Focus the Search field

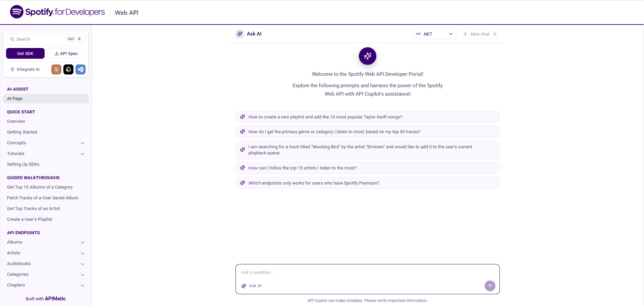point(46,39)
